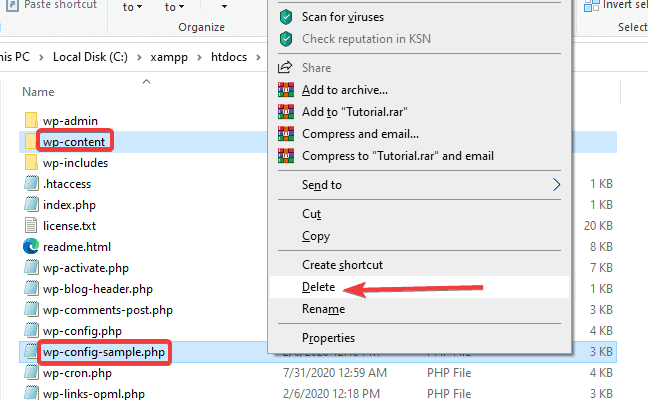The image size is (648, 400).
Task: Click the Kaspersky shield icon for Scan for viruses
Action: point(286,17)
